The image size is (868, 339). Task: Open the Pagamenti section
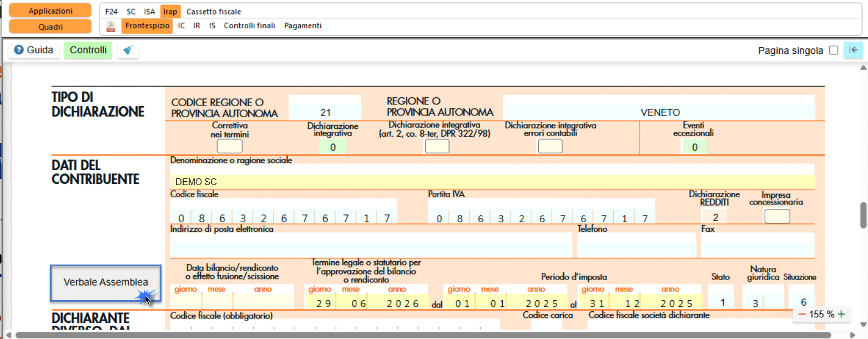[302, 26]
